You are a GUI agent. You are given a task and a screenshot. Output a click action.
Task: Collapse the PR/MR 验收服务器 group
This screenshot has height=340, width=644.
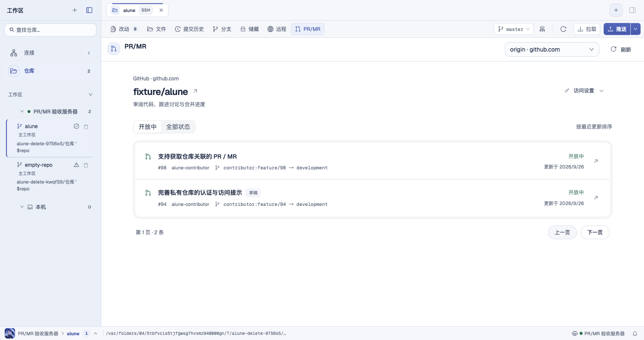click(x=22, y=112)
